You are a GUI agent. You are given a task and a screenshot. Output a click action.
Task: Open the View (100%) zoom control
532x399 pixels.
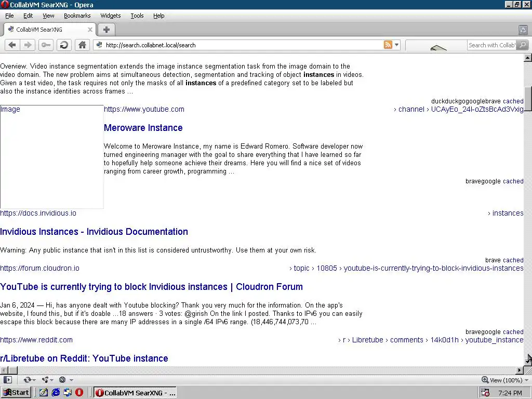pyautogui.click(x=505, y=380)
